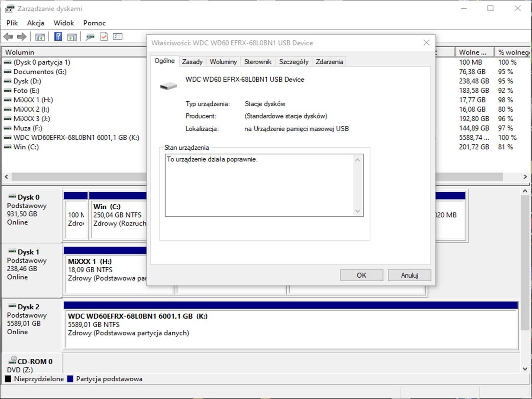
Task: Close the WDC properties dialog
Action: point(427,43)
